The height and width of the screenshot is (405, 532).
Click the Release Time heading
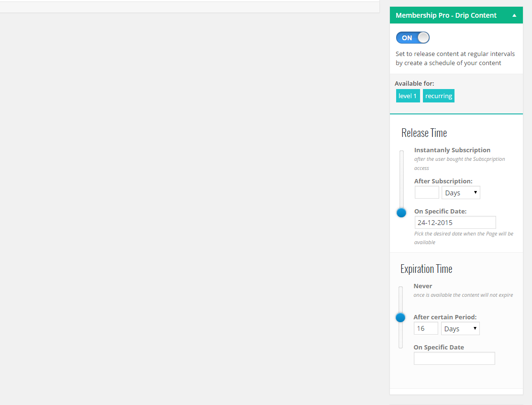[x=424, y=133]
